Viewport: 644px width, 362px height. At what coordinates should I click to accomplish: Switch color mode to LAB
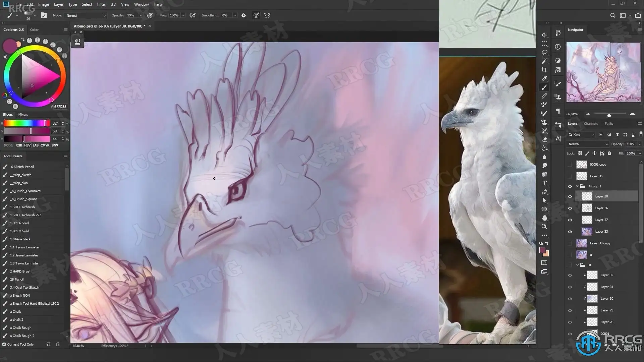36,145
